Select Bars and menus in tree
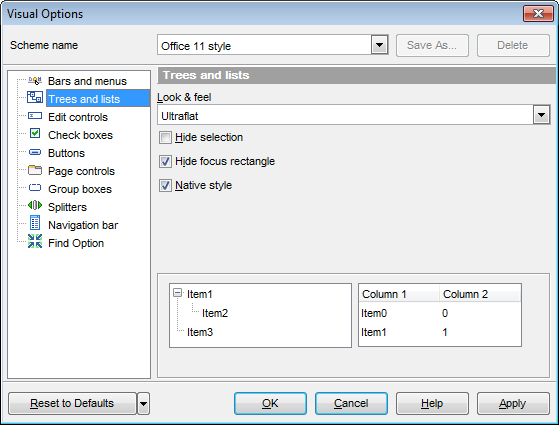The width and height of the screenshot is (559, 425). tap(87, 81)
